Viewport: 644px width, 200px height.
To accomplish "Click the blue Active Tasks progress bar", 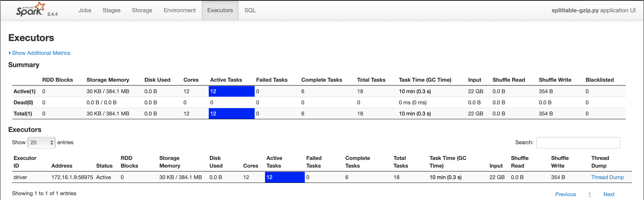I will [285, 177].
